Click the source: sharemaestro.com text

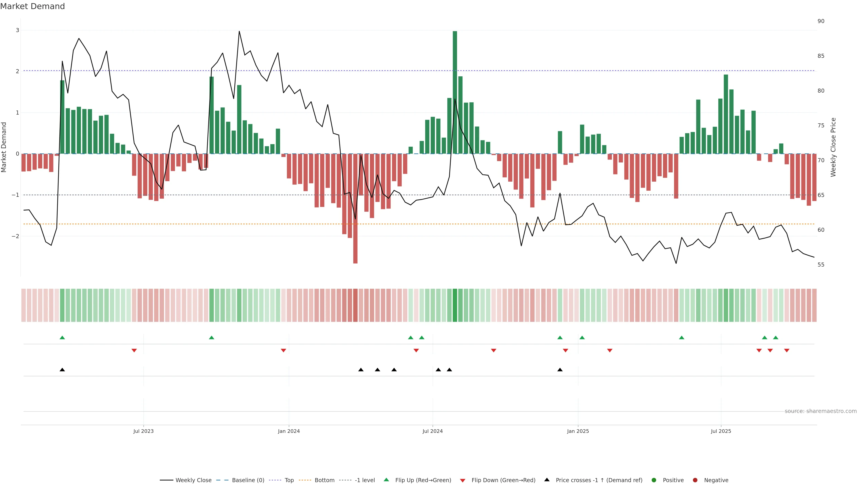pyautogui.click(x=821, y=411)
